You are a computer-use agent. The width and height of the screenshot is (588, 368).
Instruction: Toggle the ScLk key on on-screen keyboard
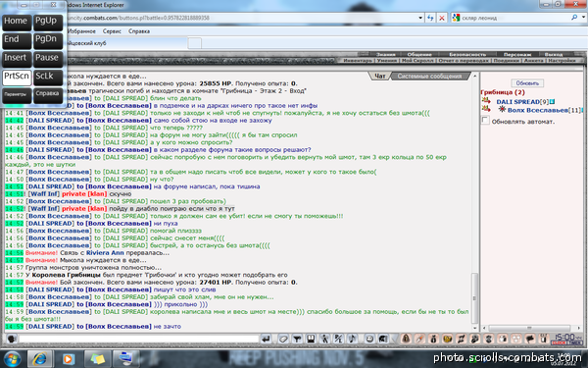coord(48,78)
